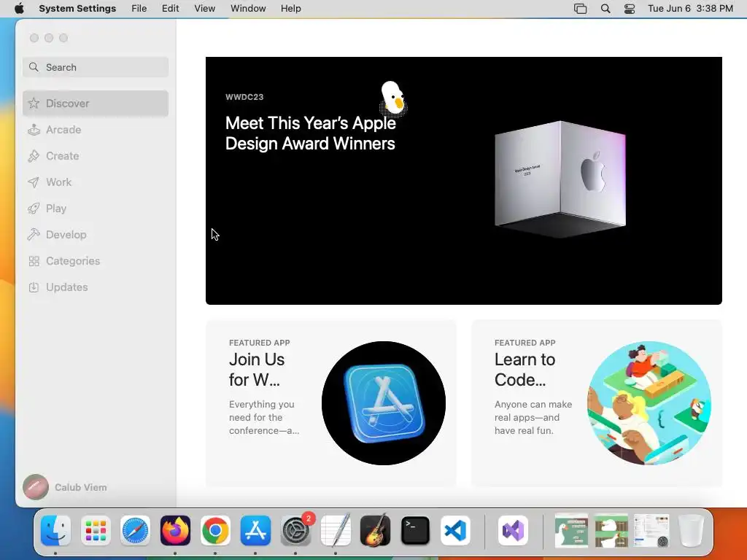The image size is (747, 560).
Task: Open the settings window thumbnail in Dock
Action: [x=651, y=530]
